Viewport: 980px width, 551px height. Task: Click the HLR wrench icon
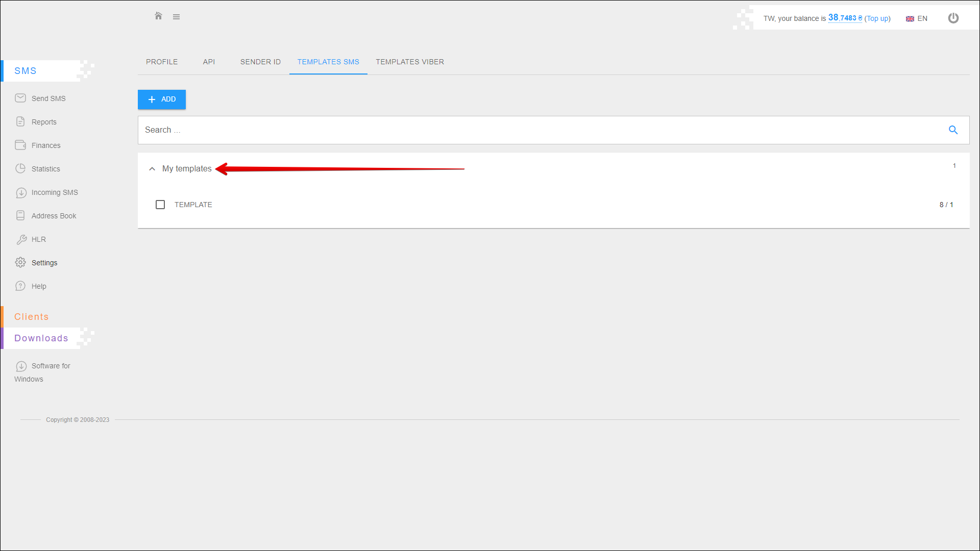pyautogui.click(x=21, y=239)
